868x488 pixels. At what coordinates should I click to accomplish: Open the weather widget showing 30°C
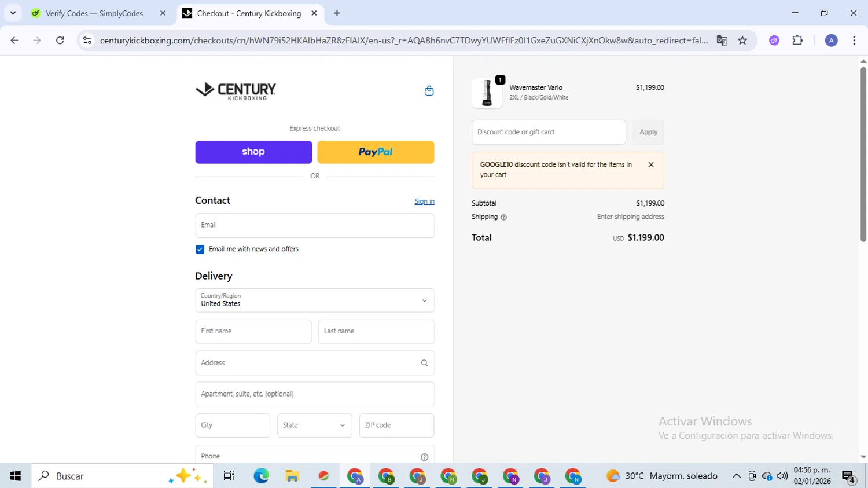click(661, 476)
